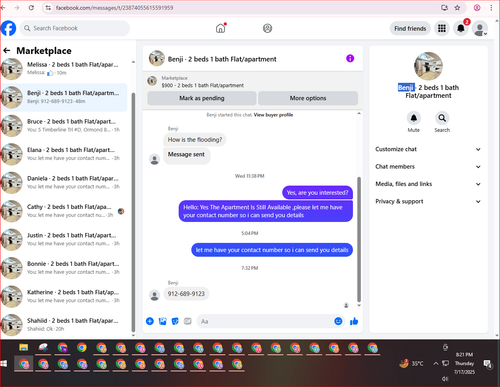Send a thumbs-up like
Screen dimensions: 500x387
coord(354,321)
